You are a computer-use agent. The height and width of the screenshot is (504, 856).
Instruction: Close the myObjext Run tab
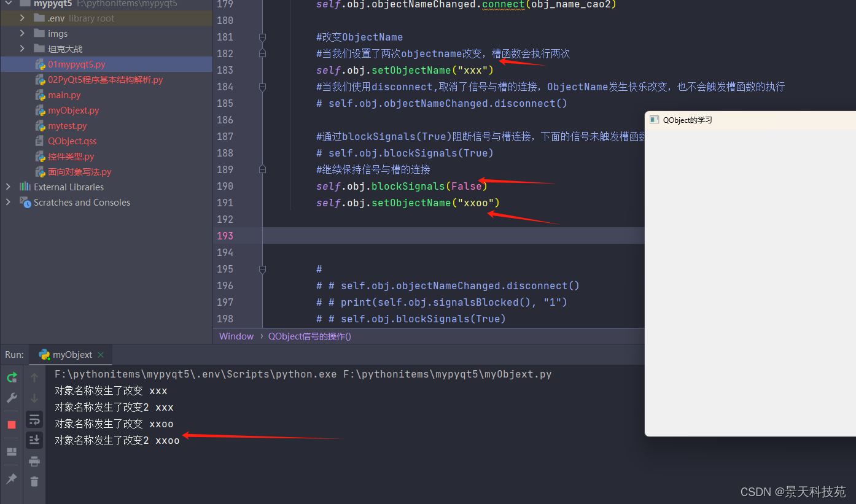click(101, 355)
